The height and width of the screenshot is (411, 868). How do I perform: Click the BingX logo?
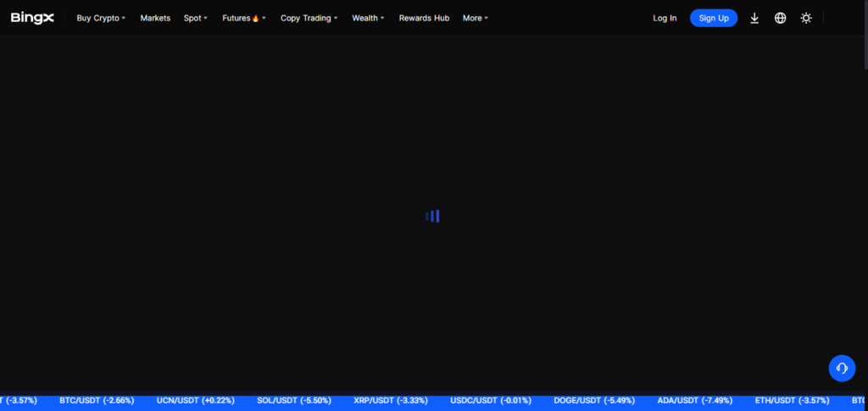(x=32, y=18)
